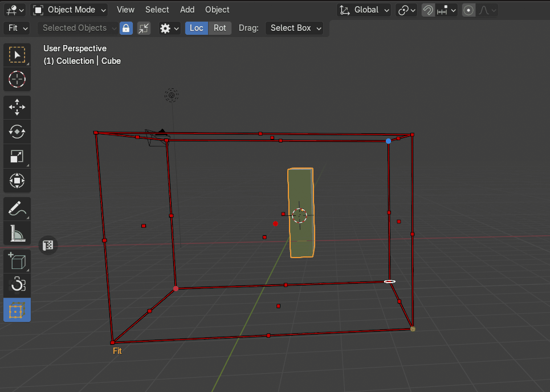Click the gear settings dropdown button
Image resolution: width=550 pixels, height=392 pixels.
coord(169,28)
